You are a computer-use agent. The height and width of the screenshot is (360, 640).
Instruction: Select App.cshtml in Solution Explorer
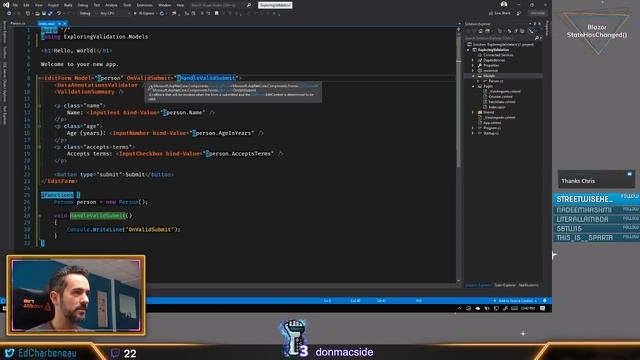coord(492,122)
